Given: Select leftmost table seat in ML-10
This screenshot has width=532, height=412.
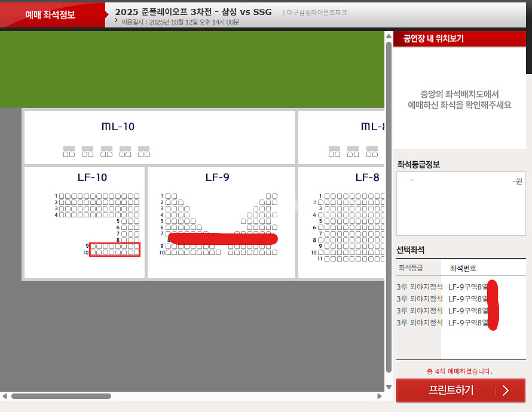Looking at the screenshot, I should coord(66,154).
